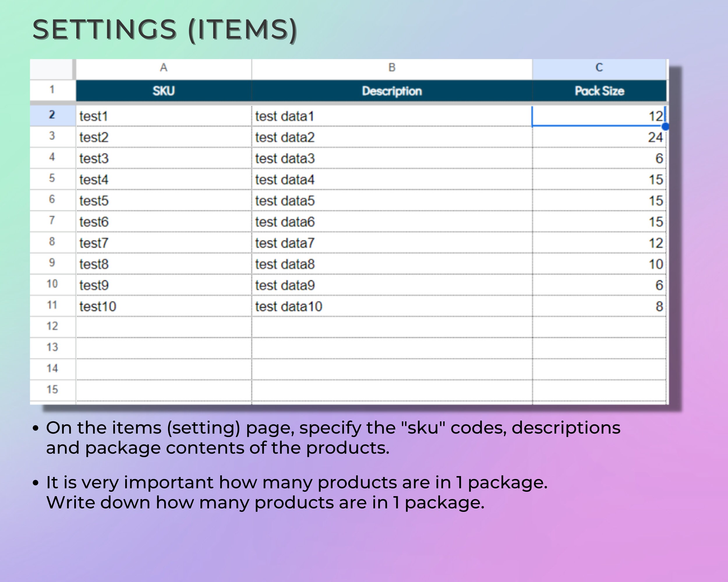Select the cell containing test10
Viewport: 728px width, 582px height.
click(x=163, y=305)
